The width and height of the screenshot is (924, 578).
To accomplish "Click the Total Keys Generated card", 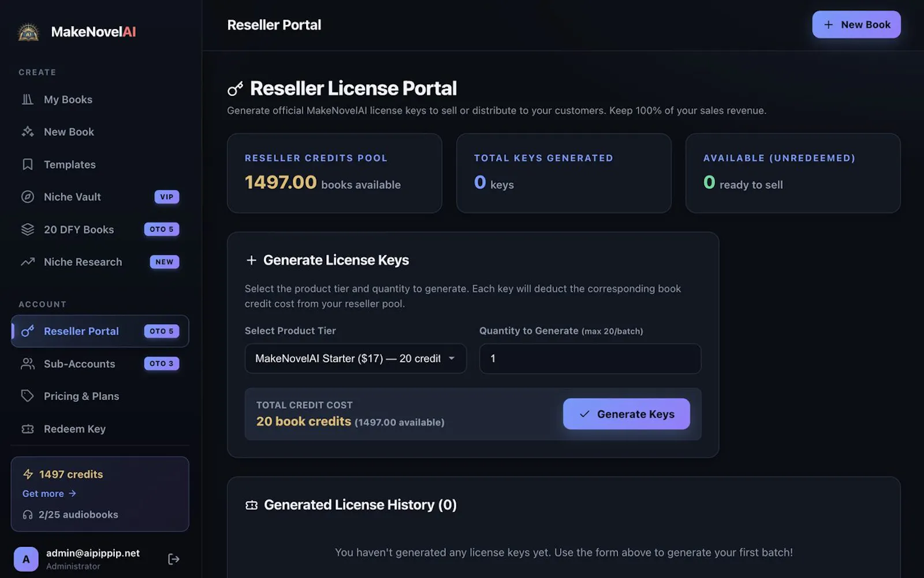I will [x=564, y=173].
